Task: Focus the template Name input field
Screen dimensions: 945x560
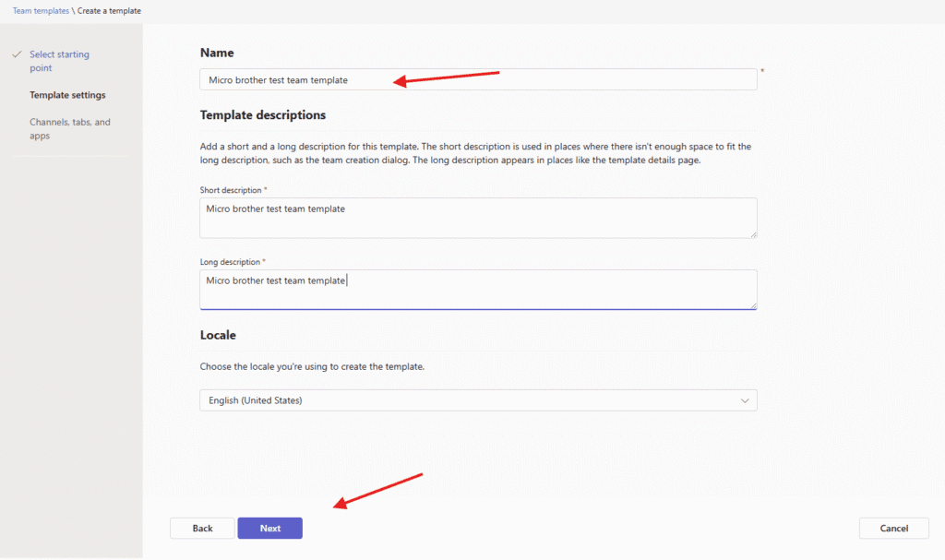Action: point(477,80)
